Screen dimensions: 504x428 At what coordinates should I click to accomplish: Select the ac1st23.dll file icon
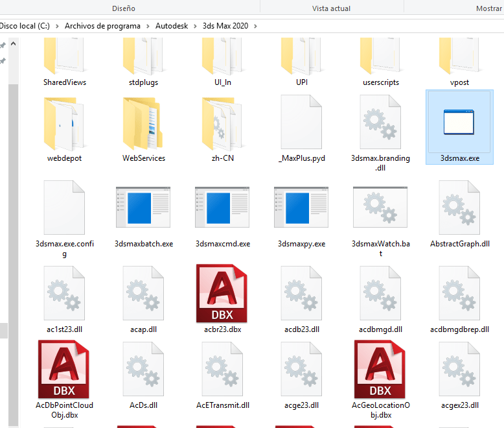click(64, 293)
